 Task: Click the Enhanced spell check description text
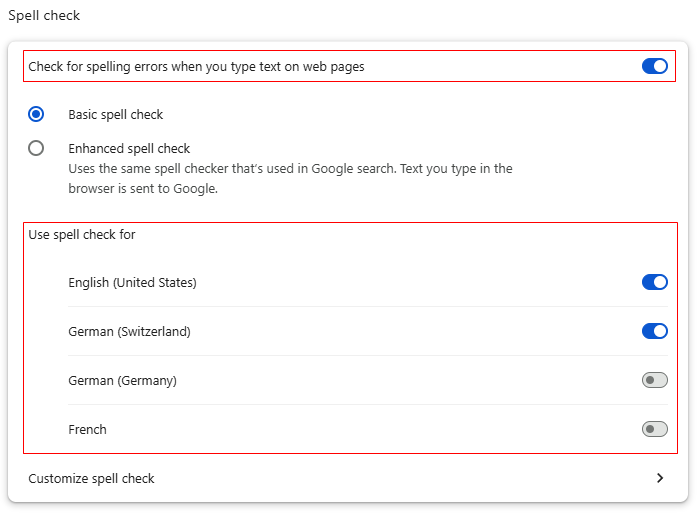290,168
